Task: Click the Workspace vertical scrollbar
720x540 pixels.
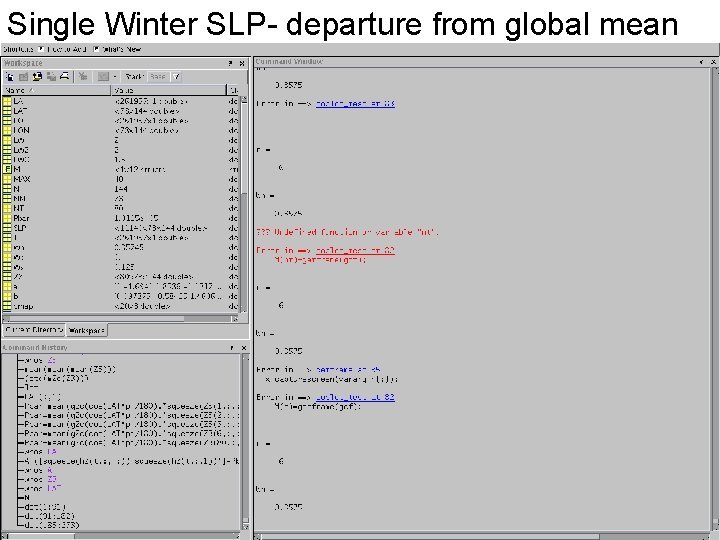Action: click(x=244, y=204)
